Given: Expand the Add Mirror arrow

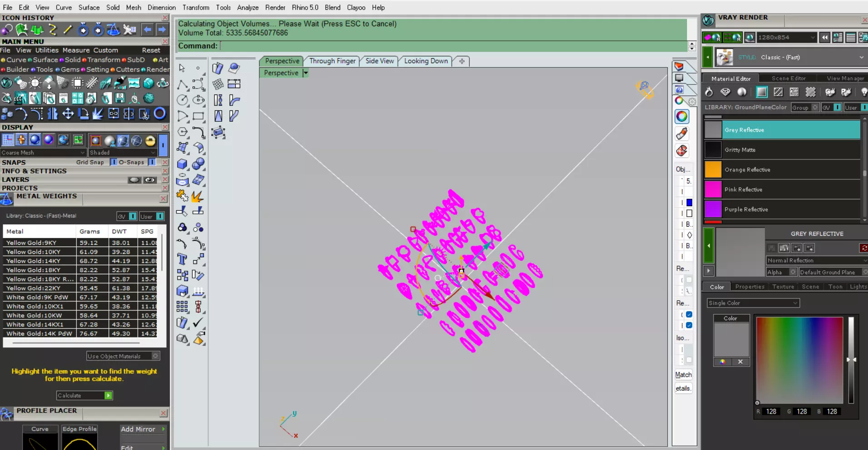Looking at the screenshot, I should tap(163, 429).
